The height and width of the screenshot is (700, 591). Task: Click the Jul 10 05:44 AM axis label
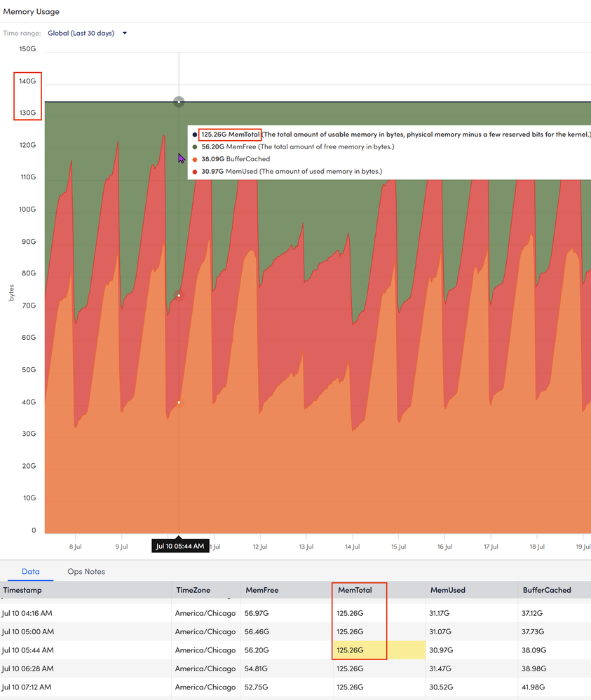pyautogui.click(x=179, y=546)
